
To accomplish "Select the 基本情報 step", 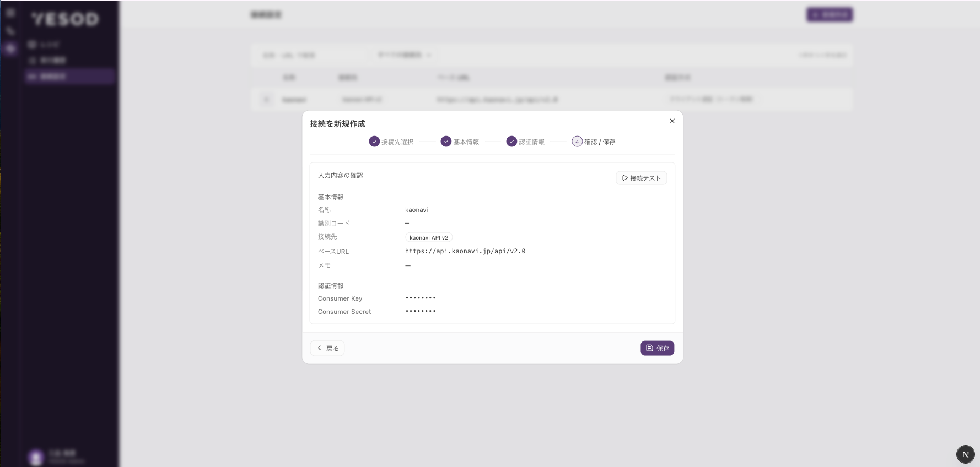I will point(460,142).
